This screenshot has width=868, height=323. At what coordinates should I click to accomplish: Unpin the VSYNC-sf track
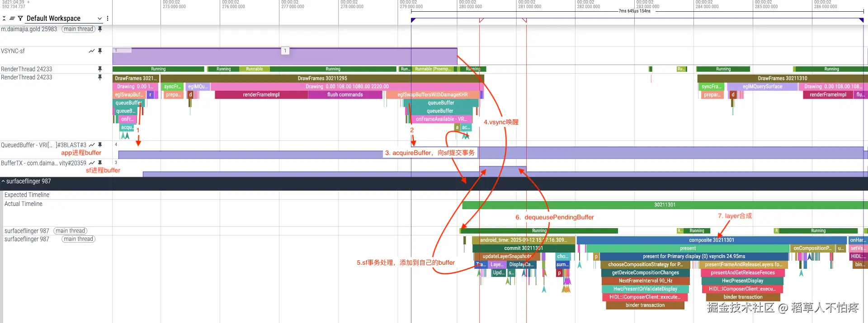100,51
